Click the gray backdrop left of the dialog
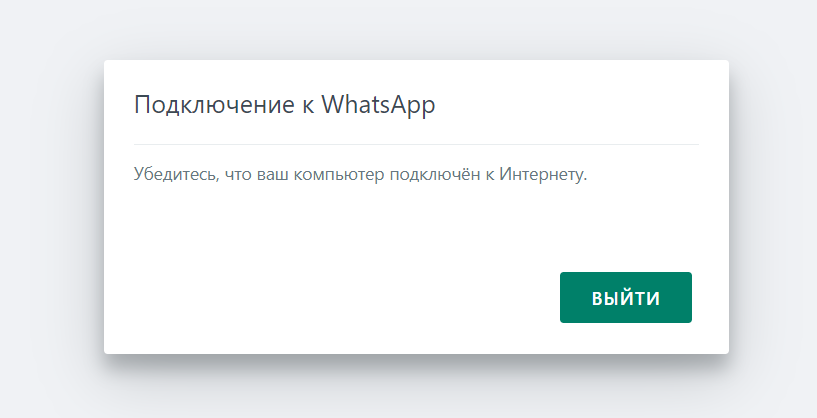Viewport: 817px width, 418px height. coord(52,208)
